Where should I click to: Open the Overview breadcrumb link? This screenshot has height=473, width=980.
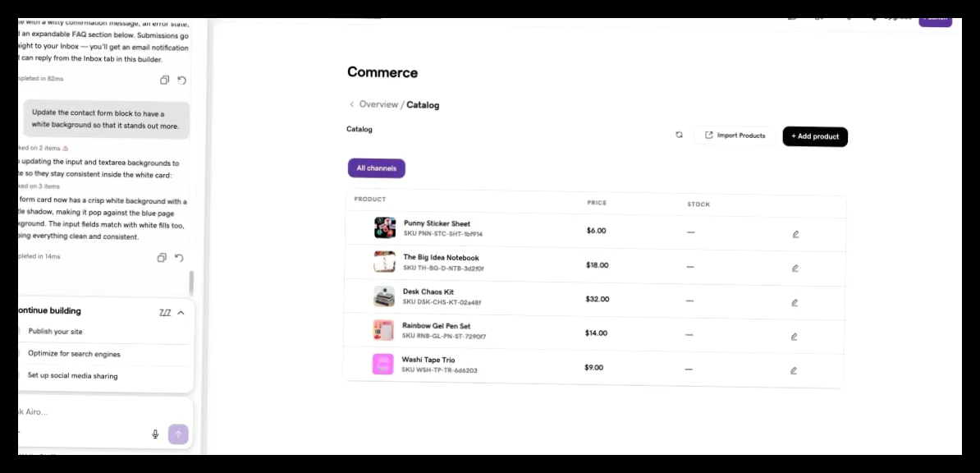tap(378, 104)
